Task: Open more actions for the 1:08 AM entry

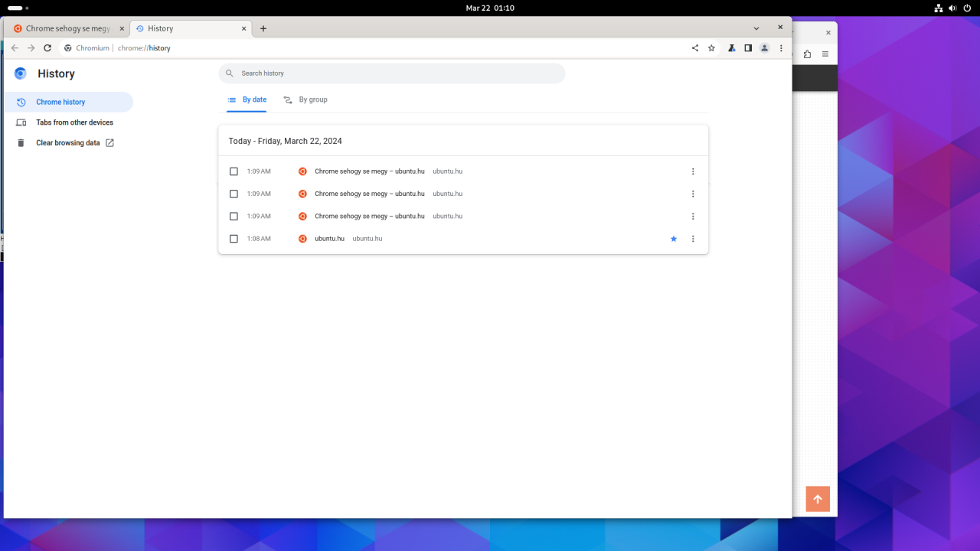Action: (693, 239)
